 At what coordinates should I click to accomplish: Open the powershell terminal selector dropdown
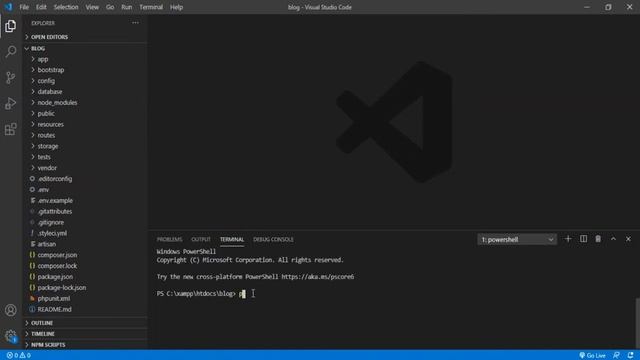[x=517, y=240]
